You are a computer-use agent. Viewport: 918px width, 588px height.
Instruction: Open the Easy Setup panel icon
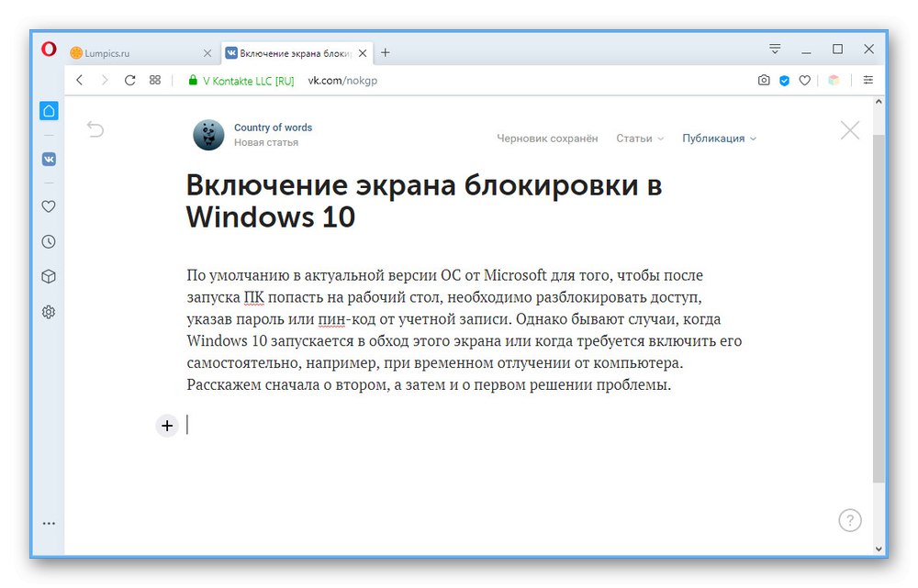pos(868,80)
